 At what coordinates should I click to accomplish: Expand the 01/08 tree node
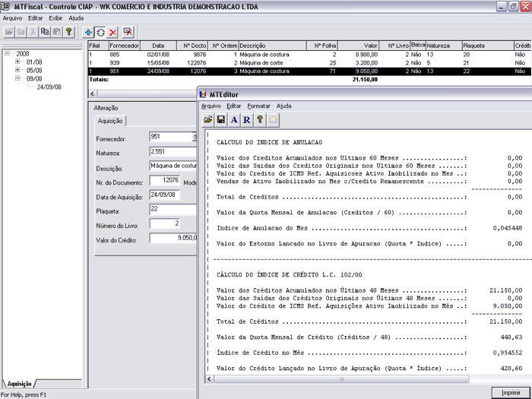point(17,62)
